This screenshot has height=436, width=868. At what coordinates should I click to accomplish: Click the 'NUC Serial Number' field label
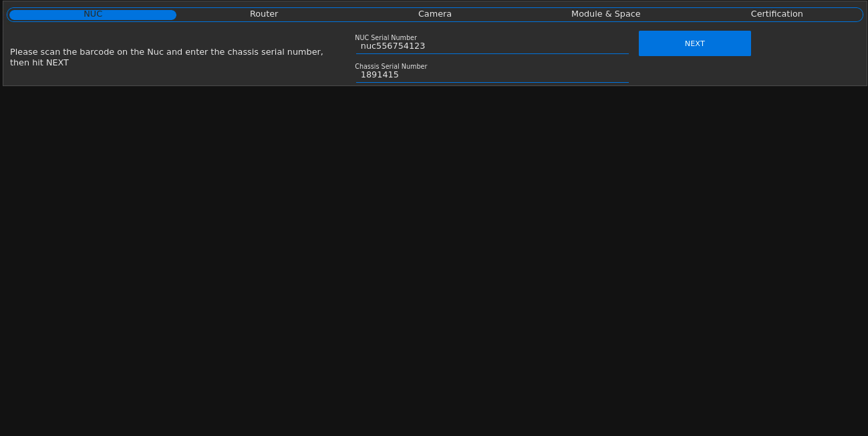(x=386, y=38)
